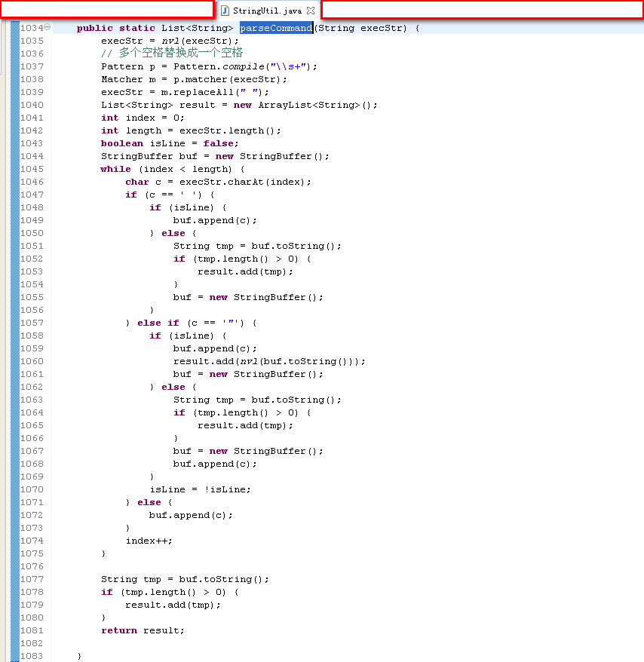This screenshot has height=662, width=644.
Task: Click the "if (c == ' ')" condition on line 1047
Action: (x=164, y=195)
